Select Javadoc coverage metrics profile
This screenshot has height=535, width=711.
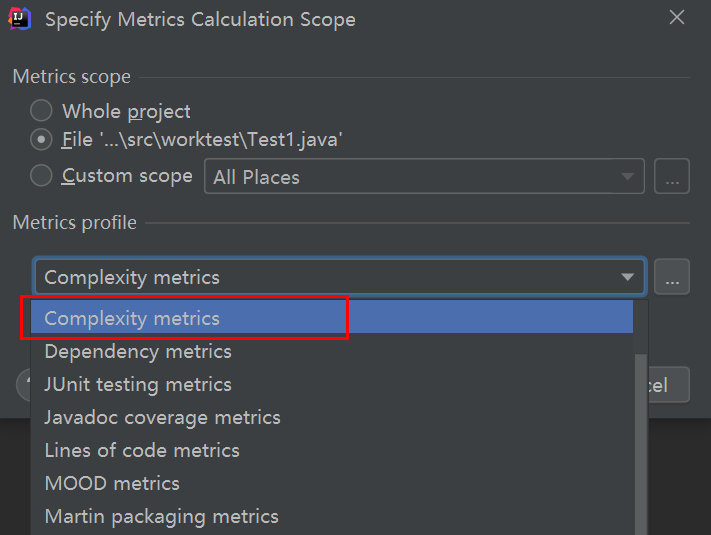(162, 417)
